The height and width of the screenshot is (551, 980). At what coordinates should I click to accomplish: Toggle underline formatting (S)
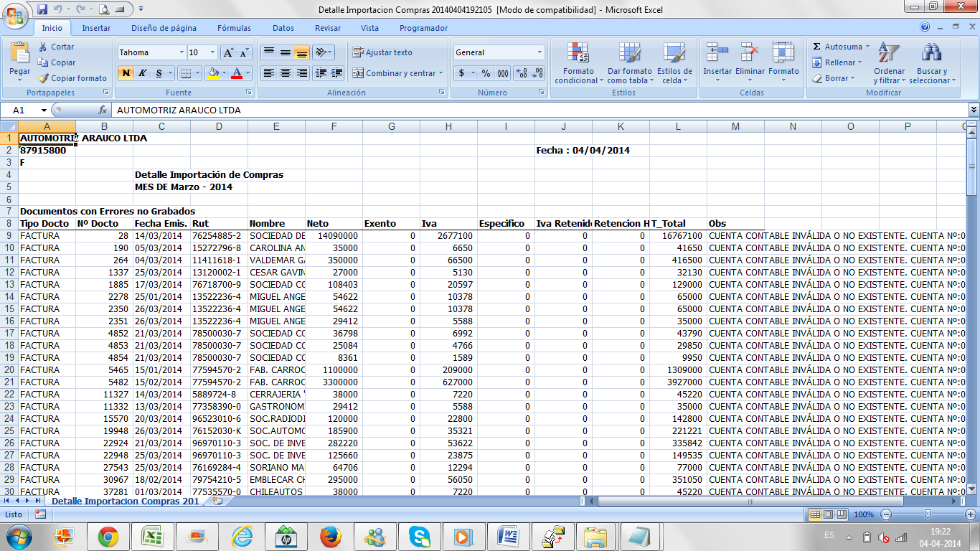pyautogui.click(x=159, y=73)
